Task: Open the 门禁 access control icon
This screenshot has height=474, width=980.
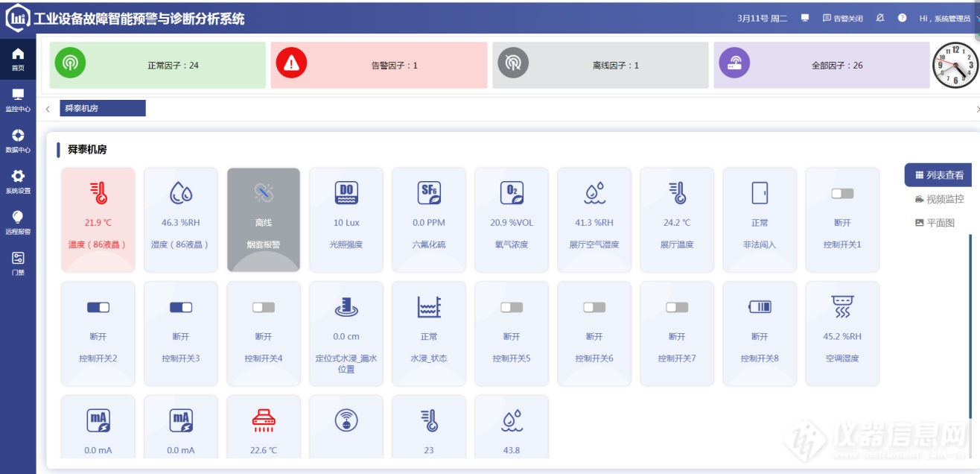Action: [x=18, y=259]
